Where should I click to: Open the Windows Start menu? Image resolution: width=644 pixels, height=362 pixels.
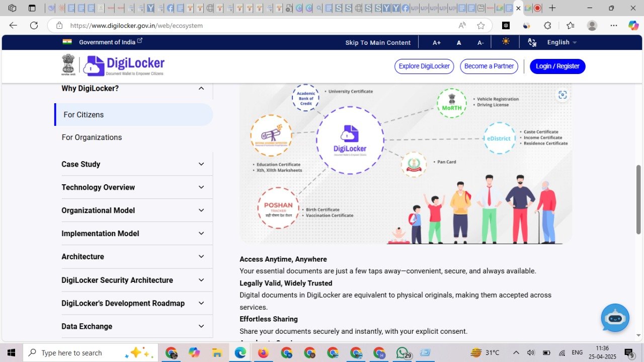(11, 353)
